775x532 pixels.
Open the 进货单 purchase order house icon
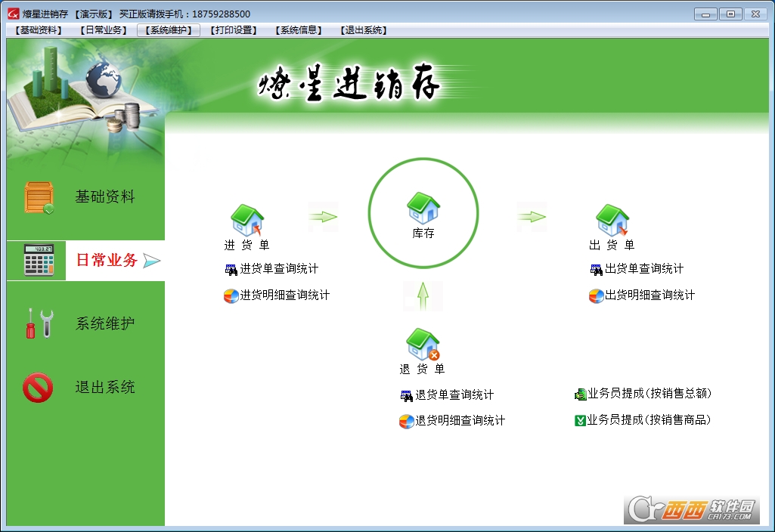(246, 220)
